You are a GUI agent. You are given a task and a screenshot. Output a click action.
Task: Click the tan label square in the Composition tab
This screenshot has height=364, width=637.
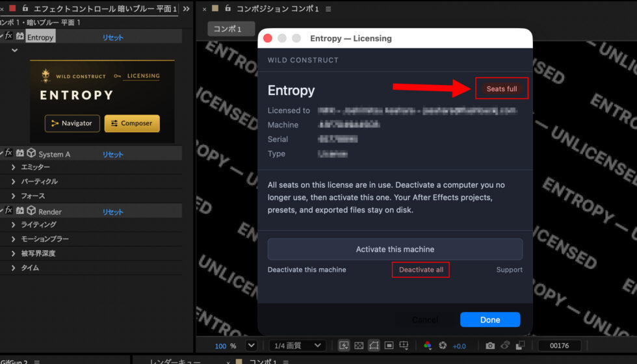(215, 8)
